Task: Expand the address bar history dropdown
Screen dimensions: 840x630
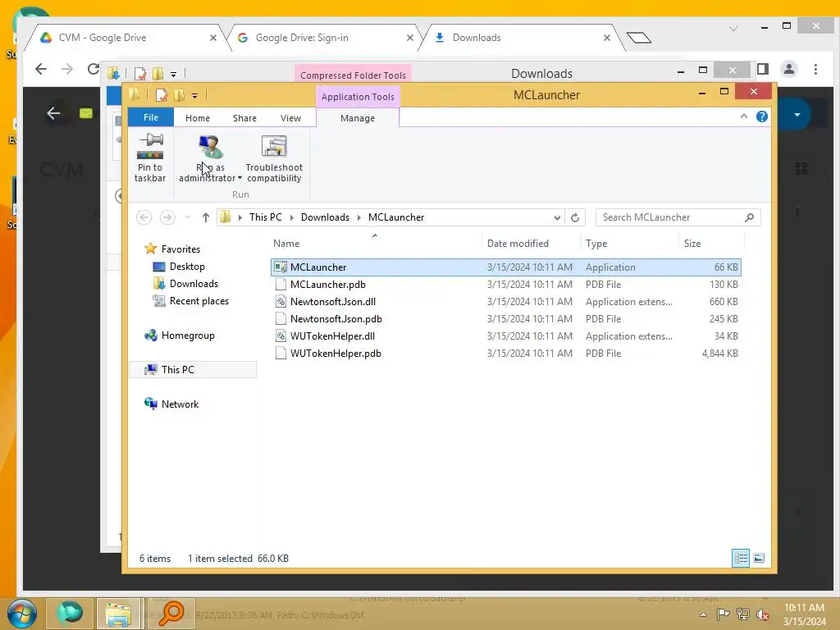Action: (x=557, y=217)
